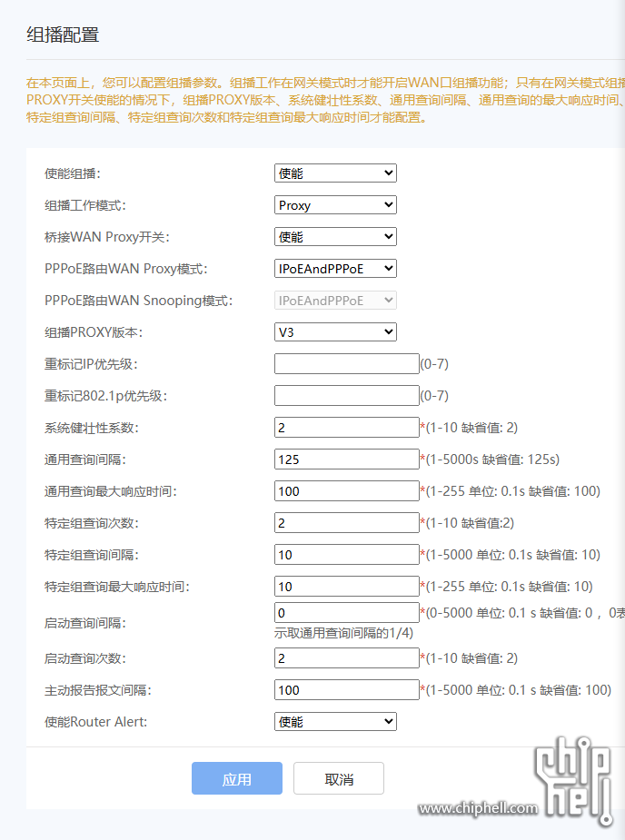Screen dimensions: 625x840
Task: Open the 使能组播 dropdown
Action: pyautogui.click(x=335, y=173)
